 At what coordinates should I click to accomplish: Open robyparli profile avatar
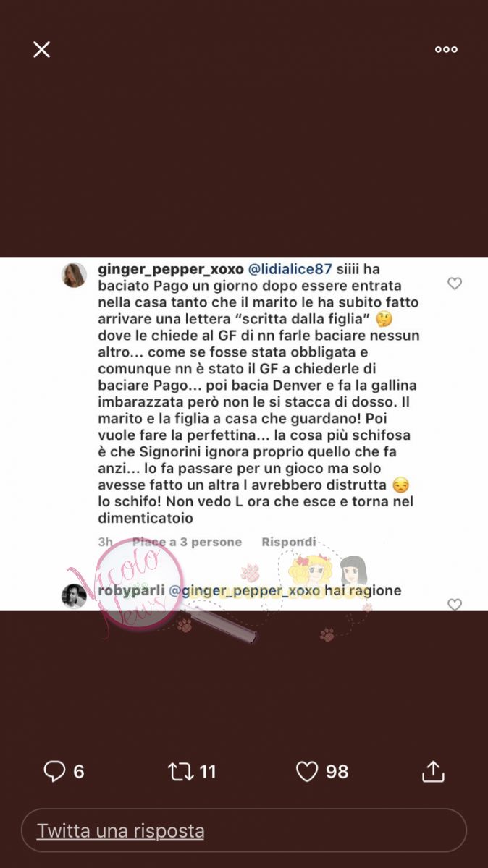(74, 596)
